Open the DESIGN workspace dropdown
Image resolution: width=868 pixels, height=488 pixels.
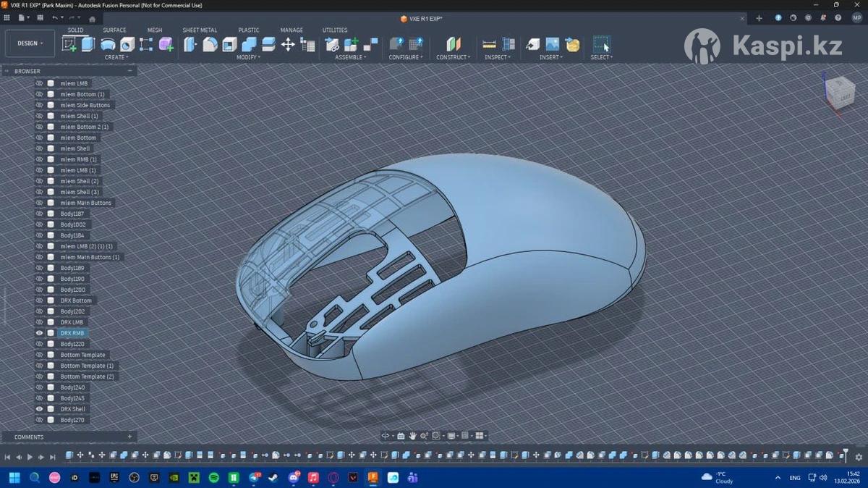pos(30,43)
